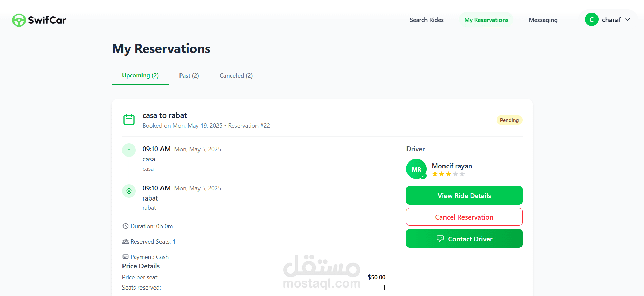
Task: Open the Canceled (2) tab
Action: pyautogui.click(x=236, y=76)
